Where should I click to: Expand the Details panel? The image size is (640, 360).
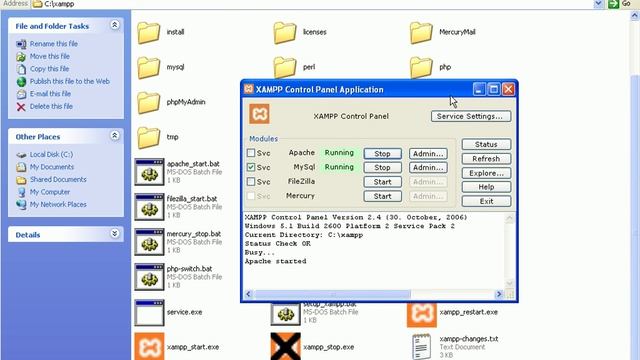pyautogui.click(x=115, y=234)
